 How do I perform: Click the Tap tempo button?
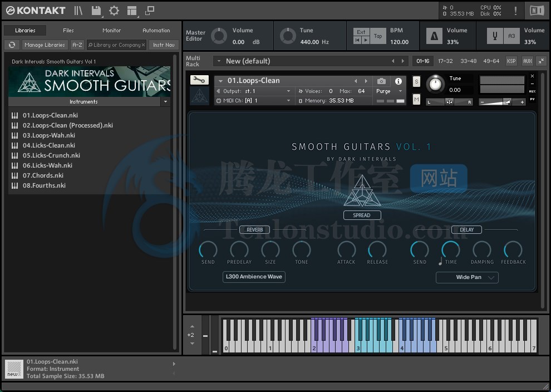[378, 36]
